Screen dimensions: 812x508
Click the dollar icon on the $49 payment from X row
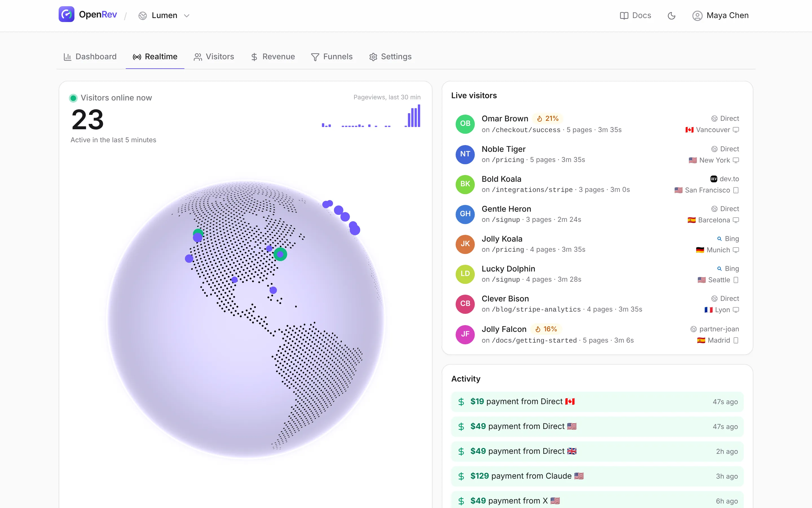[461, 501]
